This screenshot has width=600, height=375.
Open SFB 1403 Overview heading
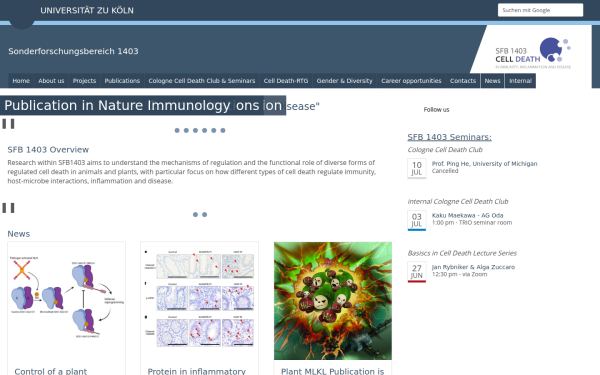point(48,150)
